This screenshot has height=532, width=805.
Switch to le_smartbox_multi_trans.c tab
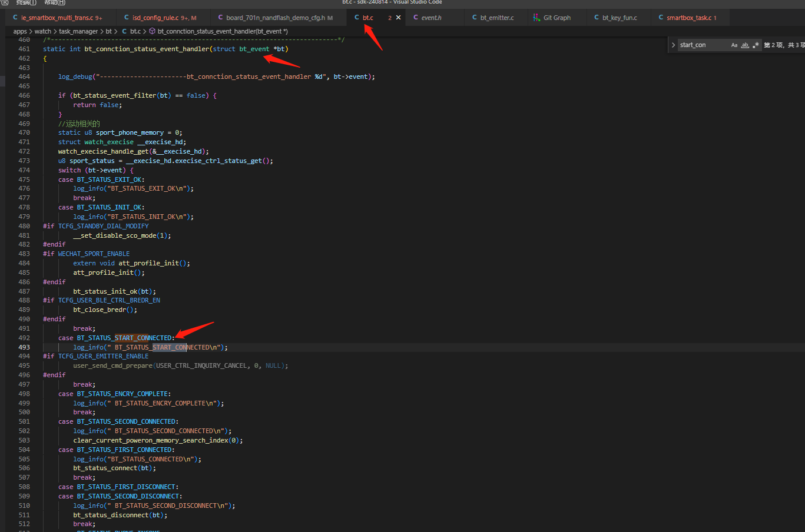click(58, 18)
